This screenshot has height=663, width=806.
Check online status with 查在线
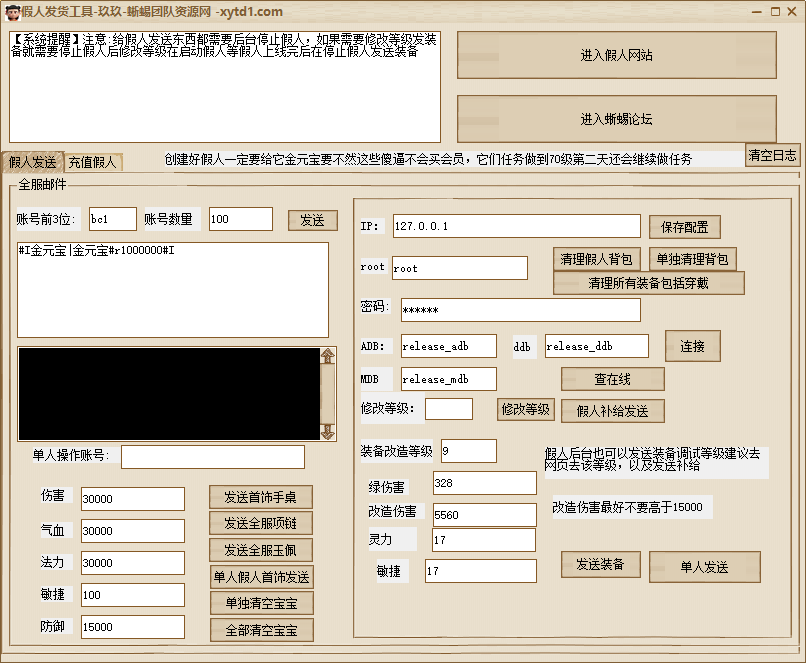[x=612, y=379]
